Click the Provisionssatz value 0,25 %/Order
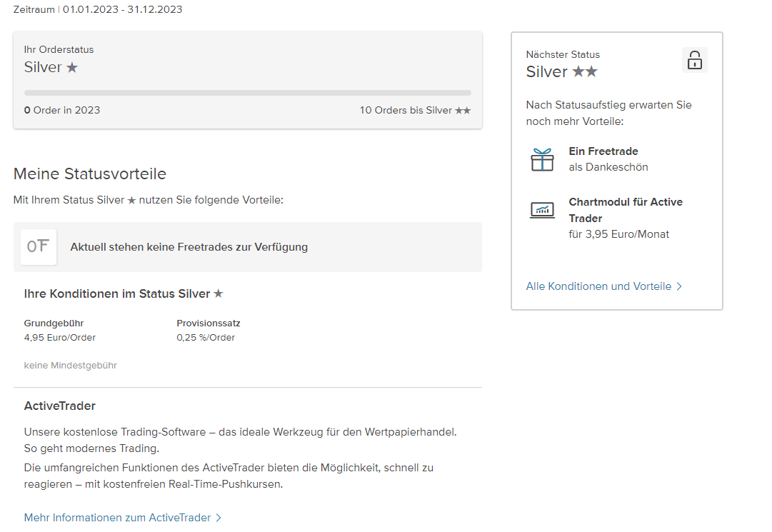Viewport: 772px width, 532px height. point(206,338)
